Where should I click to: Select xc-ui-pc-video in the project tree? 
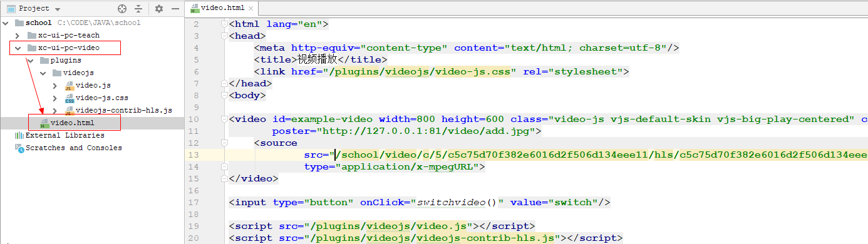tap(69, 48)
